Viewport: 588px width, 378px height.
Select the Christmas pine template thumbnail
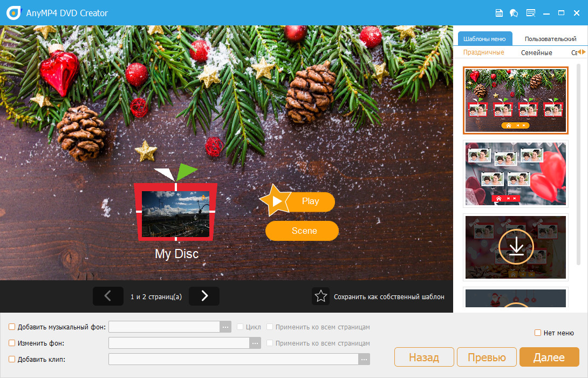tap(516, 100)
